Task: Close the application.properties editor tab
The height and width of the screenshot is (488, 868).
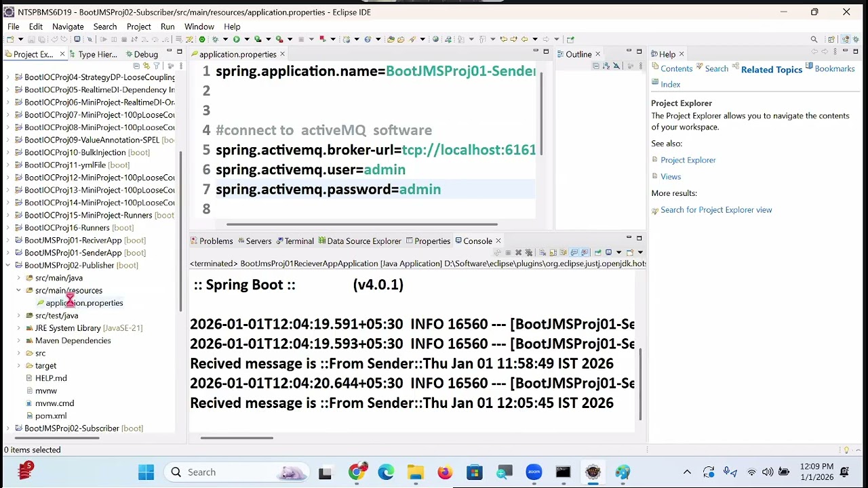Action: (x=282, y=54)
